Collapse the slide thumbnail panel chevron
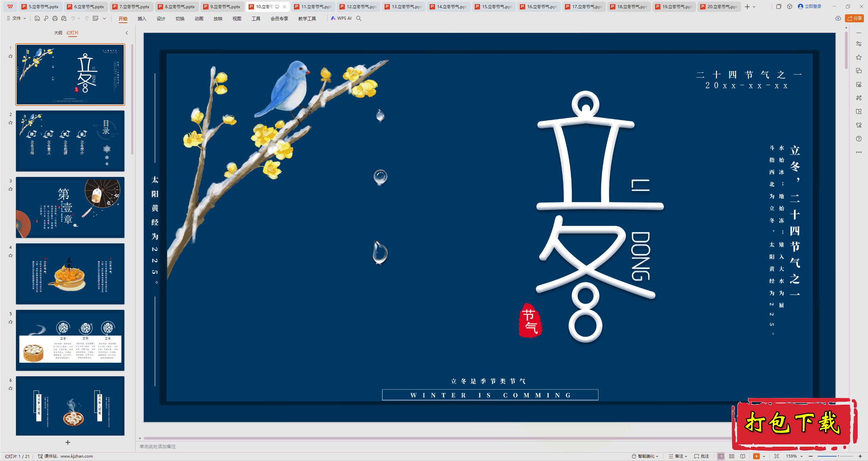 (x=127, y=33)
